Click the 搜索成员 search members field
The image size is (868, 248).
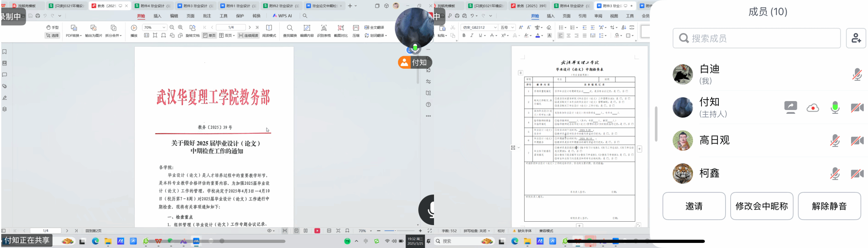[x=757, y=38]
